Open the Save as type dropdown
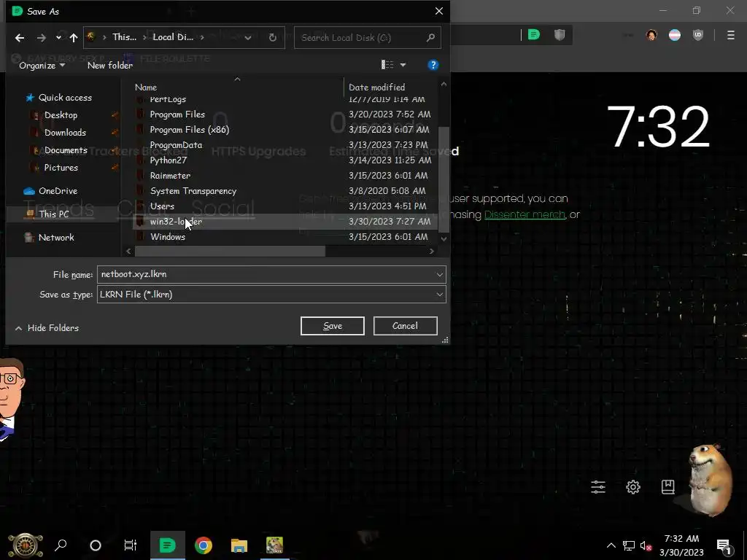The width and height of the screenshot is (747, 560). pyautogui.click(x=271, y=295)
